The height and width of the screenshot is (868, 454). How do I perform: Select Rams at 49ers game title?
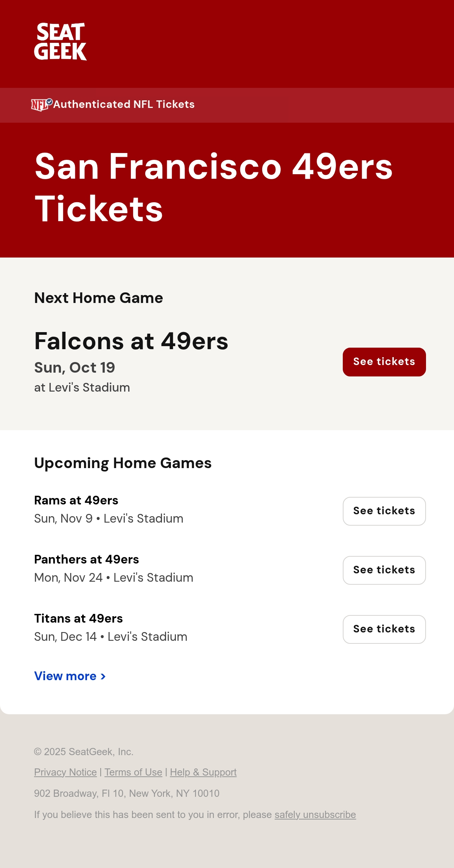(76, 500)
